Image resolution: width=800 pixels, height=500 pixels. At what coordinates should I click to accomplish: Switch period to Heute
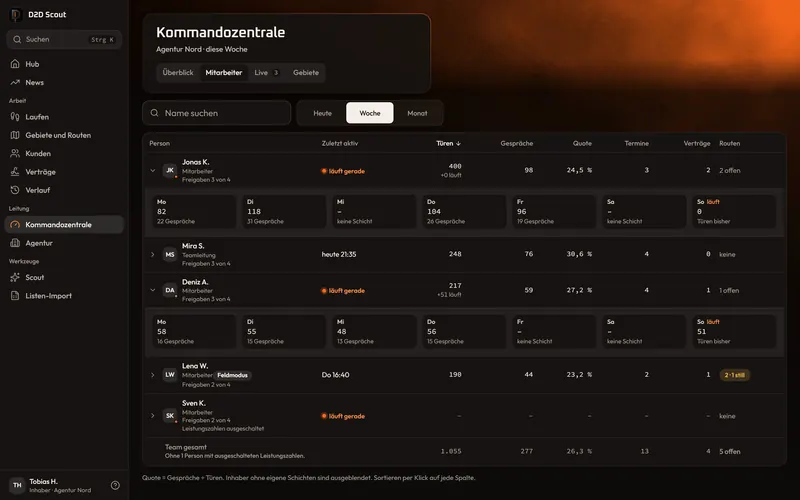click(322, 113)
